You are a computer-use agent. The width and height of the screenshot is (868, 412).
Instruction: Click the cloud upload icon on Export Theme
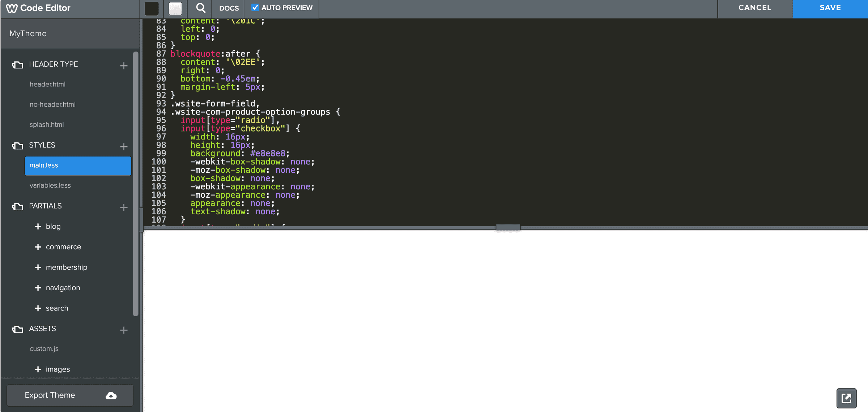111,396
